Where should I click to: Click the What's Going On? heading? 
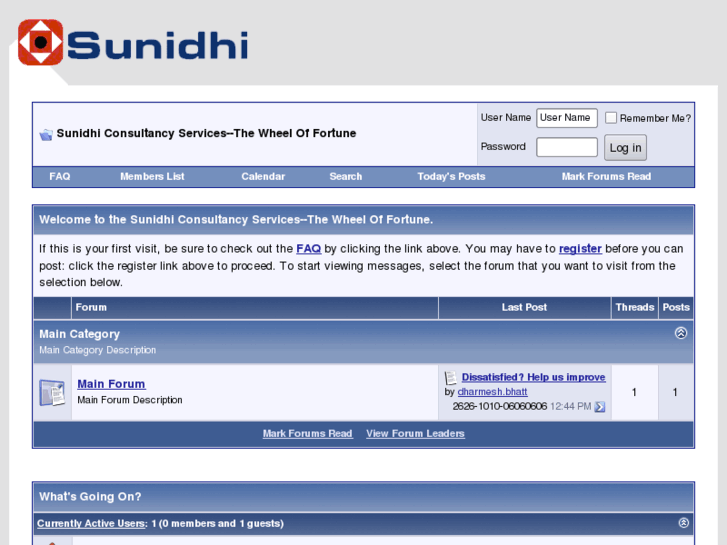pyautogui.click(x=90, y=496)
